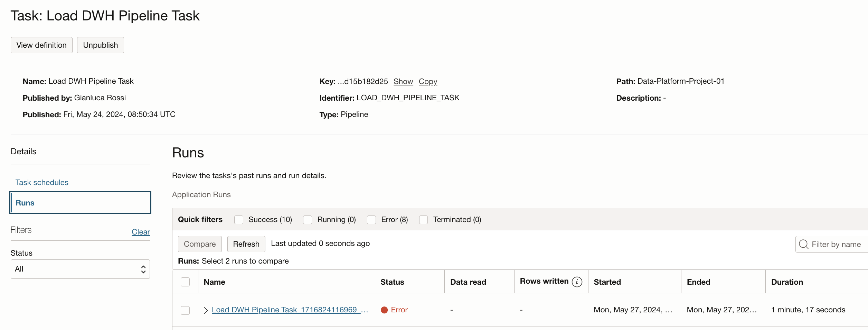This screenshot has width=868, height=330.
Task: Show the full task key
Action: pyautogui.click(x=403, y=81)
